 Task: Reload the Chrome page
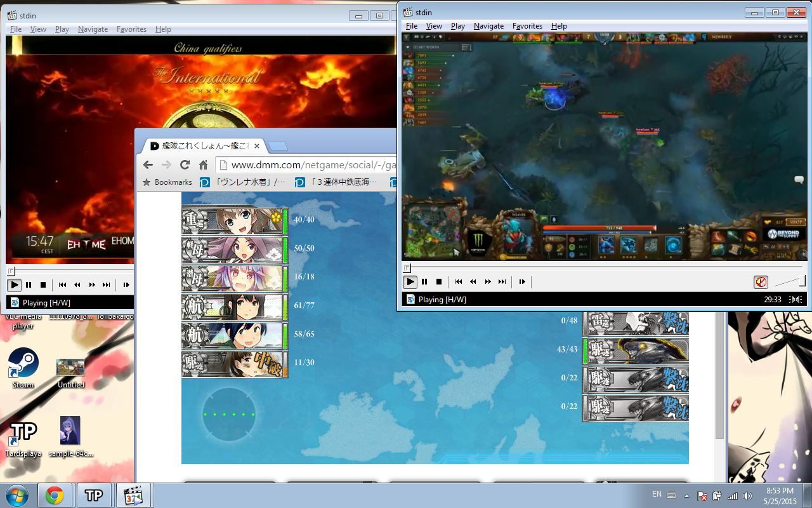click(185, 165)
